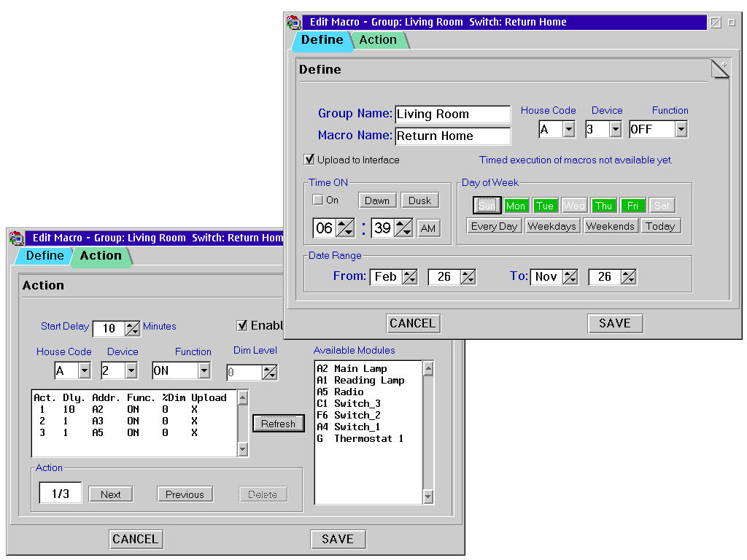
Task: Click the action list scrollbar down arrow
Action: (x=243, y=448)
